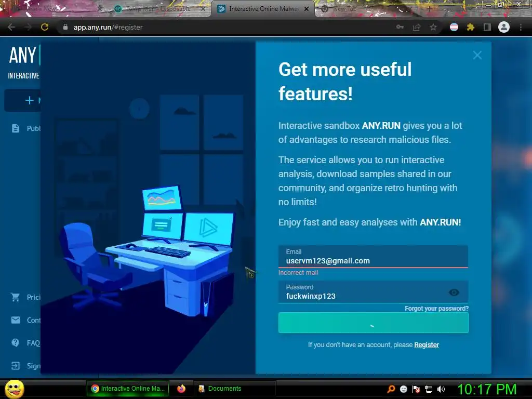Open the Documents taskbar window

click(x=234, y=389)
